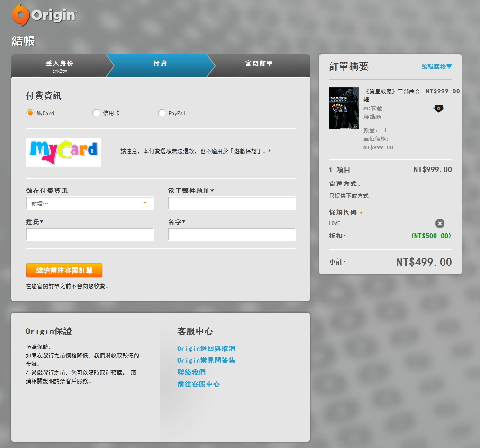Click the PC下載 platform text
This screenshot has width=480, height=448.
(372, 109)
